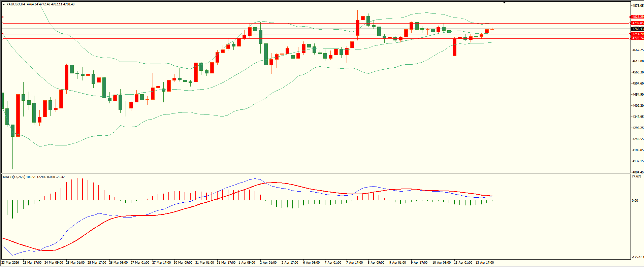Click the 2 Apr 01:00 time axis label
Screen dimensions: 644x267
coord(268,263)
